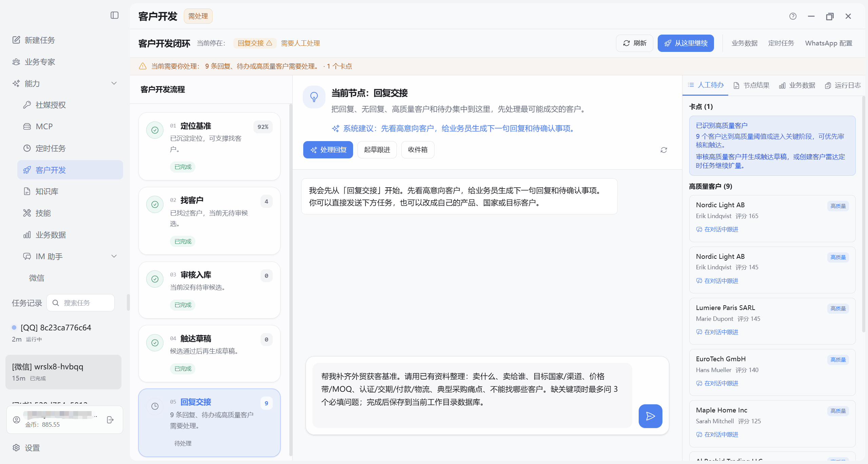Open 社媒授权 in the sidebar
This screenshot has height=464, width=868.
(51, 105)
